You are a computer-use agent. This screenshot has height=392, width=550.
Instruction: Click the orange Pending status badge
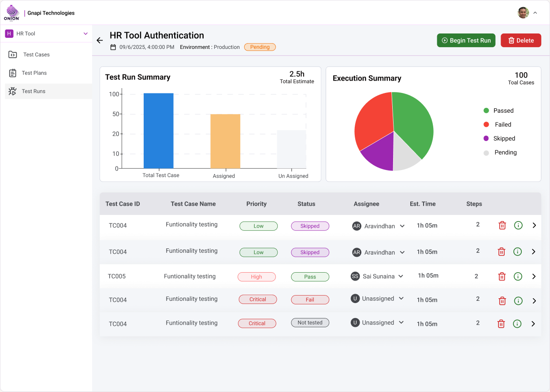click(x=260, y=47)
